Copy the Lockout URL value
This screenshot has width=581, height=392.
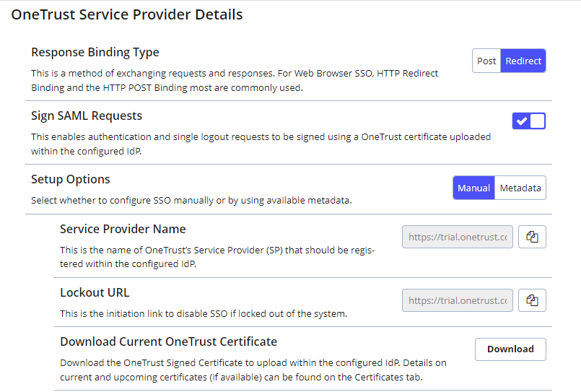(532, 300)
